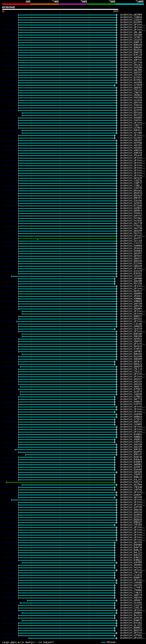This screenshot has width=146, height=644.
Task: Click the UniRef100_Q7SE03 label
Action: tap(131, 419)
